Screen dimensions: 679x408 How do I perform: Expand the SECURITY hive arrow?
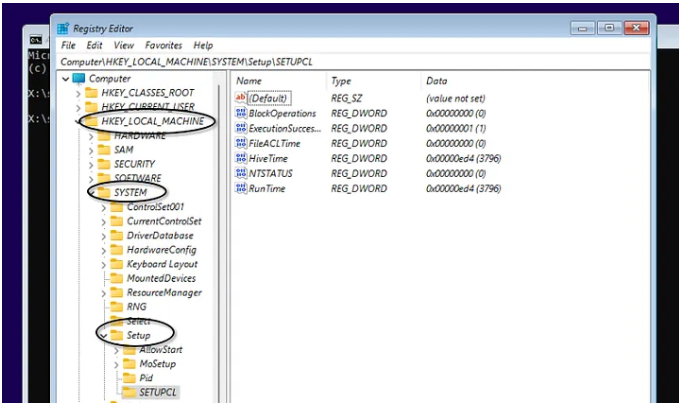89,164
